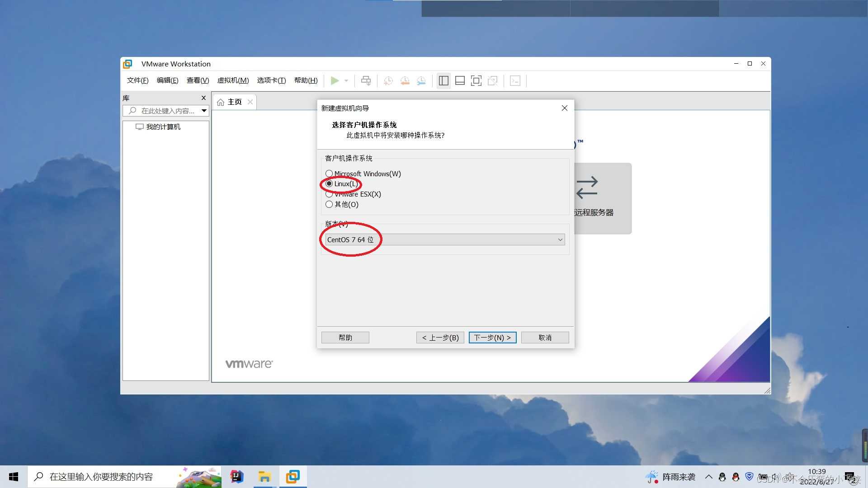Click the 取消 button in wizard
The width and height of the screenshot is (868, 488).
tap(545, 338)
